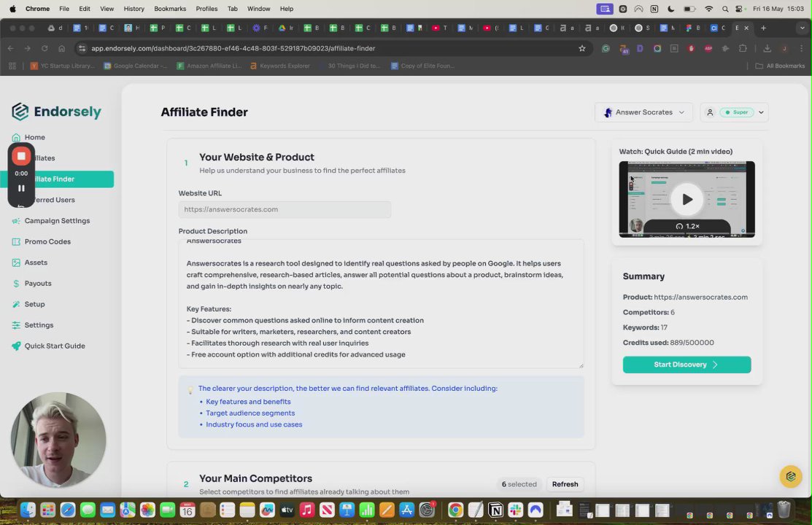812x525 pixels.
Task: Open Slack from the dock
Action: tap(516, 510)
